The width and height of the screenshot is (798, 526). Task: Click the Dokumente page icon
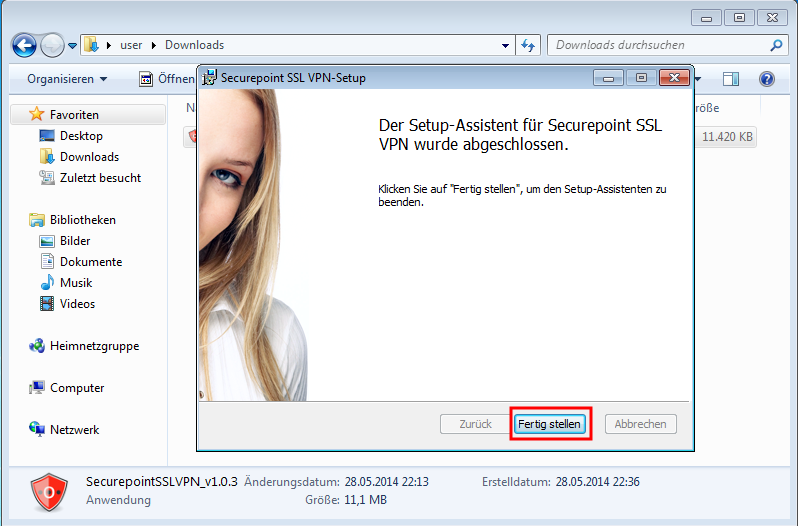pyautogui.click(x=47, y=261)
